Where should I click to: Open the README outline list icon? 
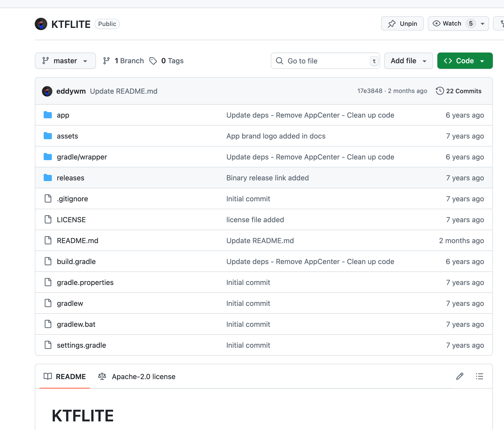[x=479, y=377]
